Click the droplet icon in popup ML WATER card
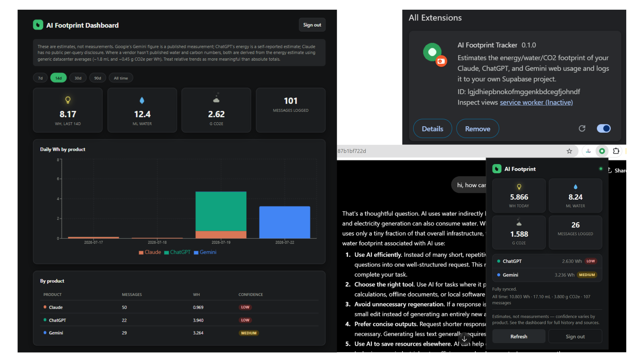This screenshot has width=644, height=362. 576,187
